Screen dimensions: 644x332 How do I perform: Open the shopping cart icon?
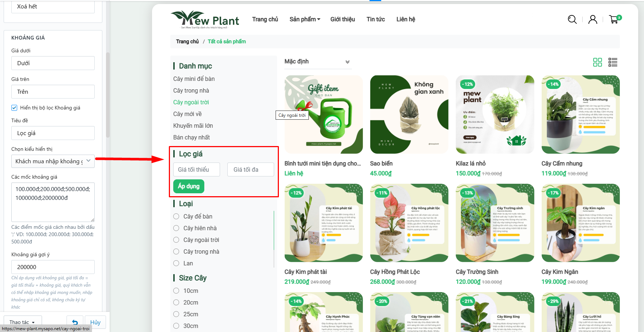tap(615, 19)
